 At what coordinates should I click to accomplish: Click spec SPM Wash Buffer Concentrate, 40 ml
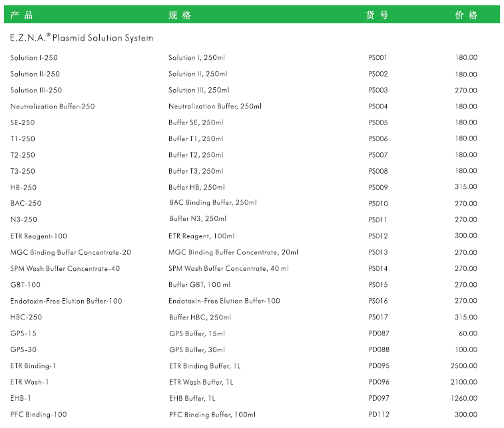point(228,268)
